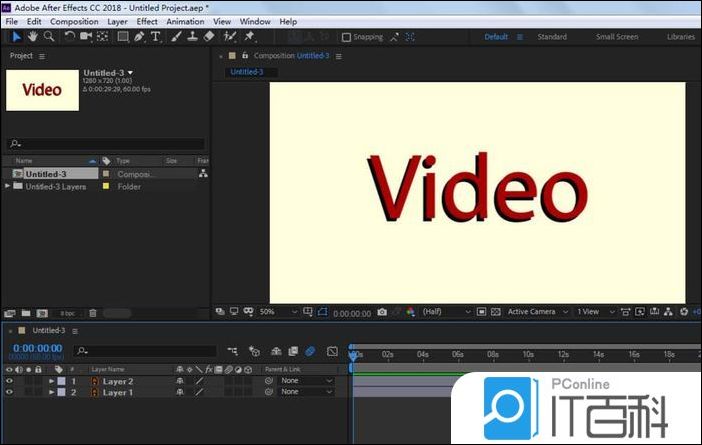Expand Layer 2 properties triangle
Viewport: 702px width, 445px height.
tap(52, 381)
